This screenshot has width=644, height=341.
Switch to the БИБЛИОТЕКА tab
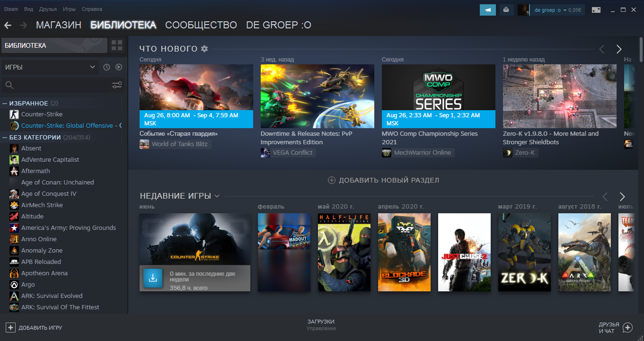(x=124, y=25)
